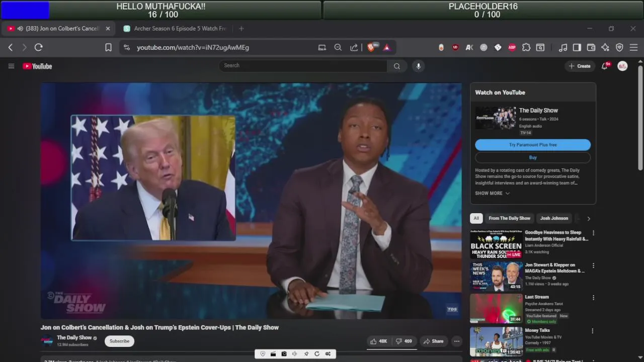Open Jon Stewart & Klepper video thumbnail

point(496,276)
